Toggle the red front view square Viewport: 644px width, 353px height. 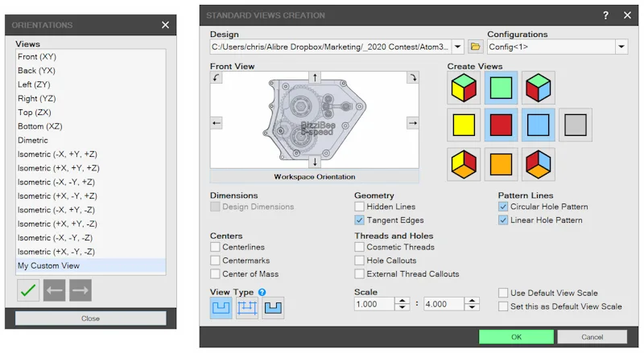click(501, 125)
